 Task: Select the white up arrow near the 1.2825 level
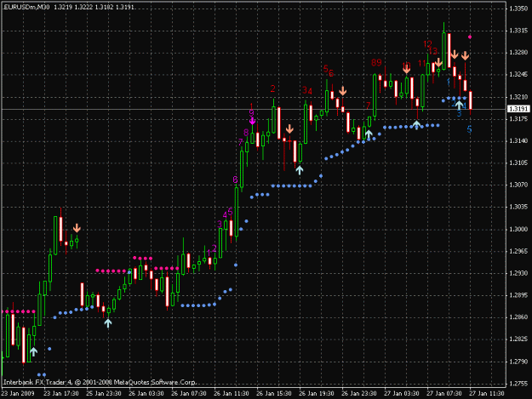[x=33, y=351]
